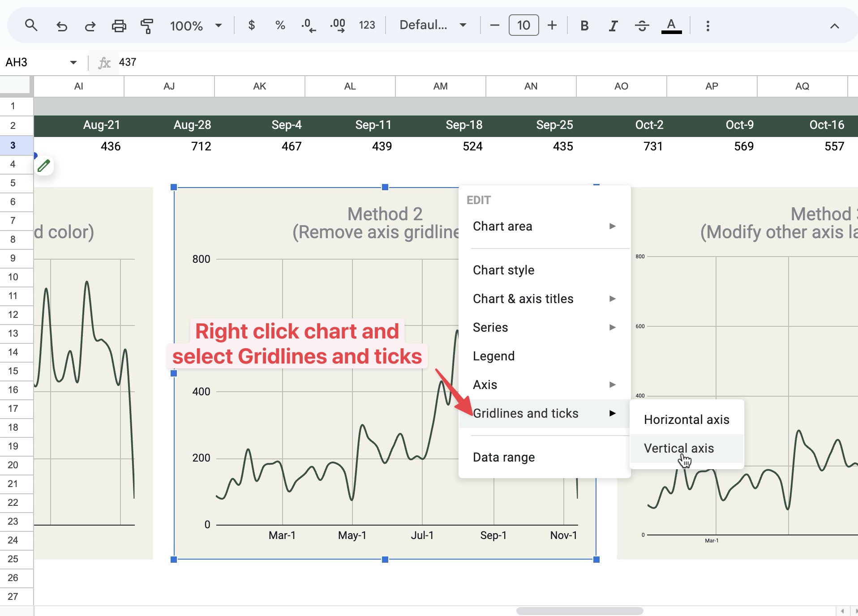Open the text color picker
This screenshot has width=858, height=616.
click(x=670, y=26)
